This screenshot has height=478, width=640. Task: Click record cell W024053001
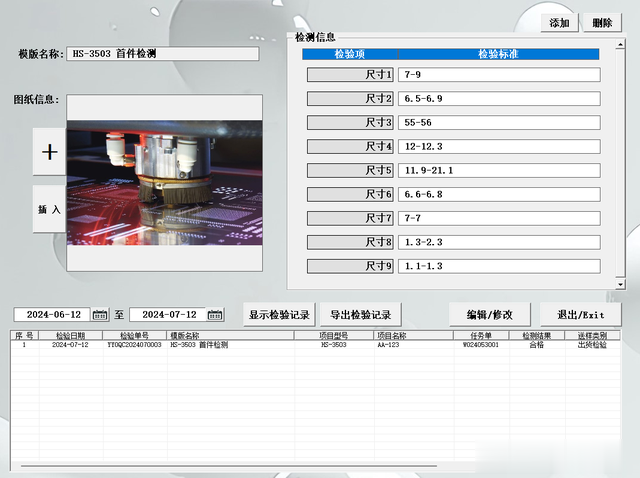coord(481,345)
